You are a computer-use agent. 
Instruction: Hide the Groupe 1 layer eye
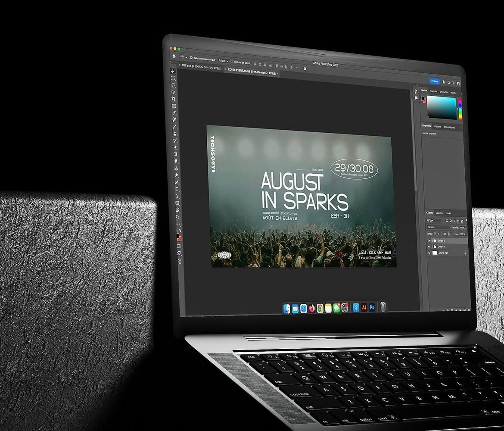pos(429,247)
